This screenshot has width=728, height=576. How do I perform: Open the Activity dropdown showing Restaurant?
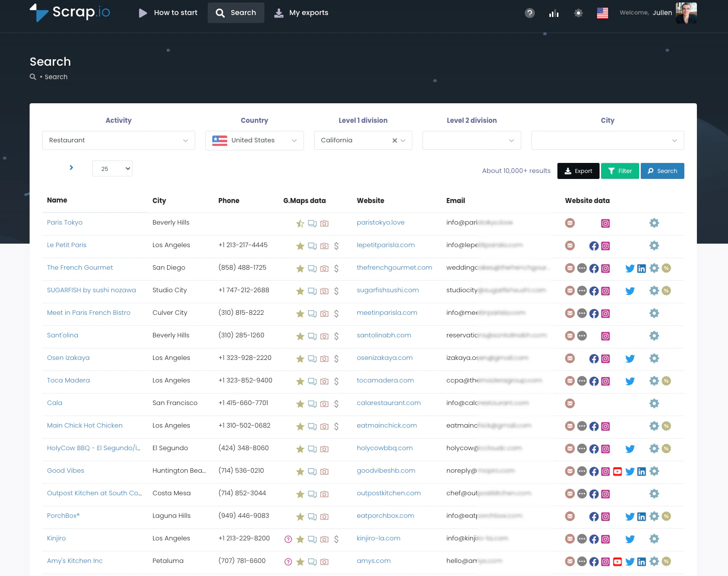point(118,140)
